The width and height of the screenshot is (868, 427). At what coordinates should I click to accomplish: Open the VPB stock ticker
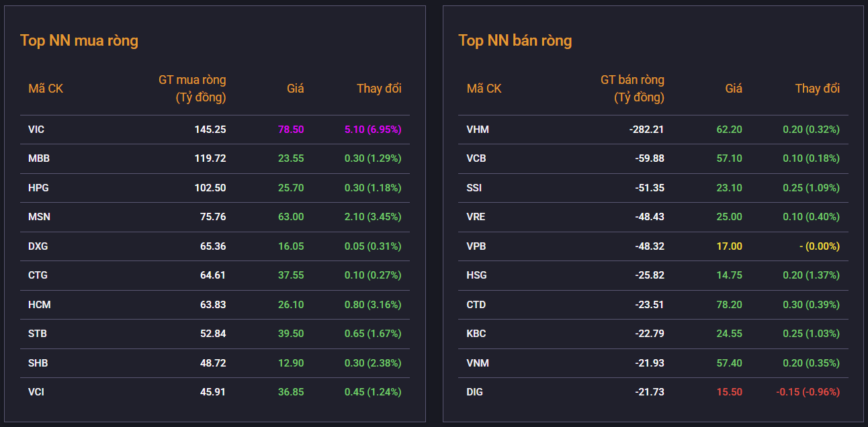click(x=476, y=246)
